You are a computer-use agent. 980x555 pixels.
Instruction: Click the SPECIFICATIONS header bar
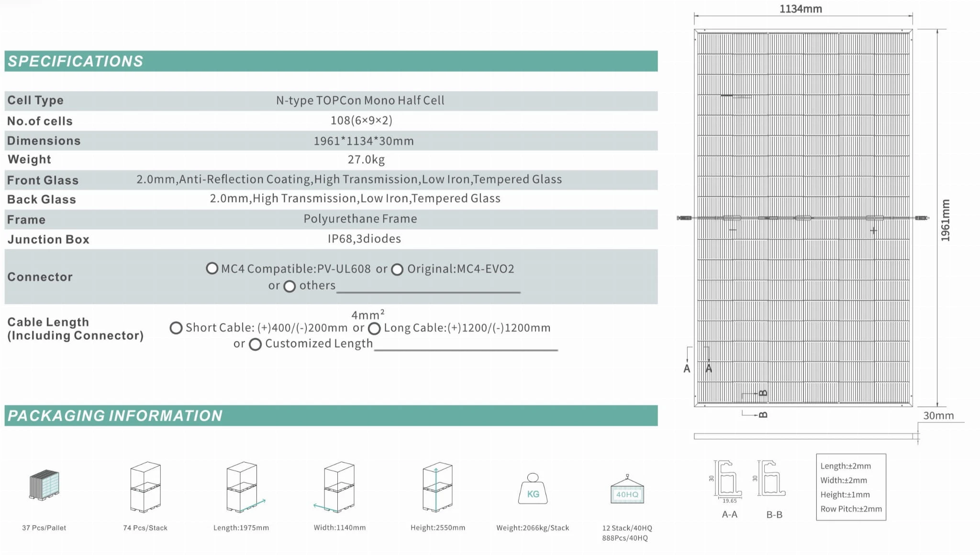point(331,61)
